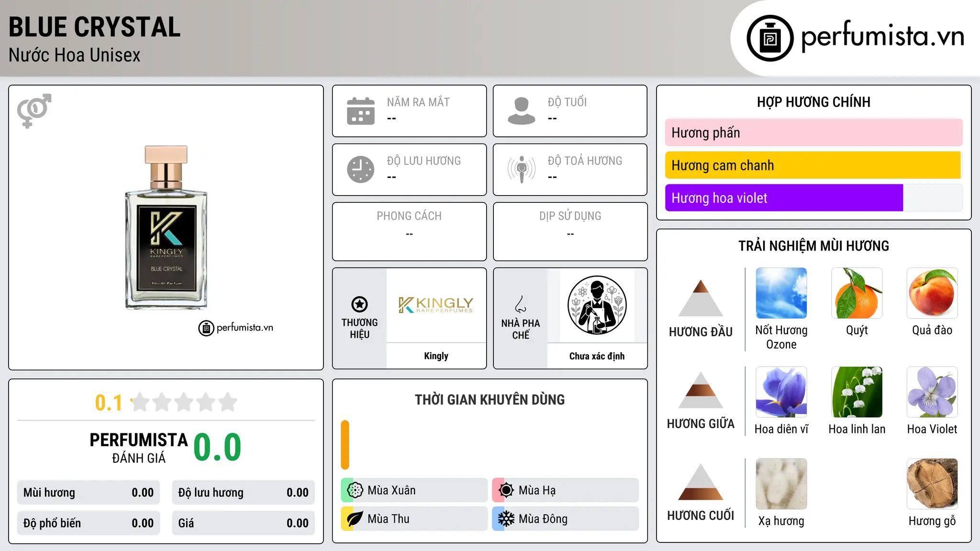Click the THỜI GIAN KHUYÊN DÙNG heading
Image resolution: width=980 pixels, height=551 pixels.
coord(490,399)
